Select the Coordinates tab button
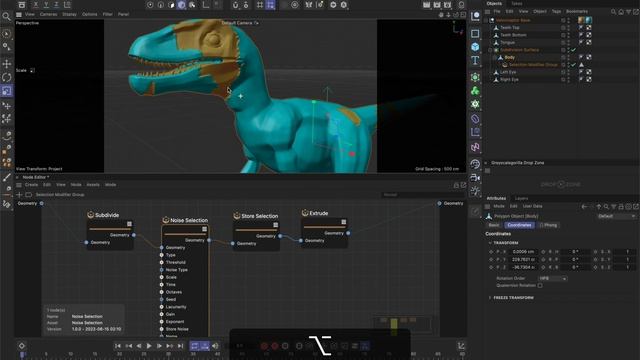Screen dimensions: 640x360 [x=519, y=225]
